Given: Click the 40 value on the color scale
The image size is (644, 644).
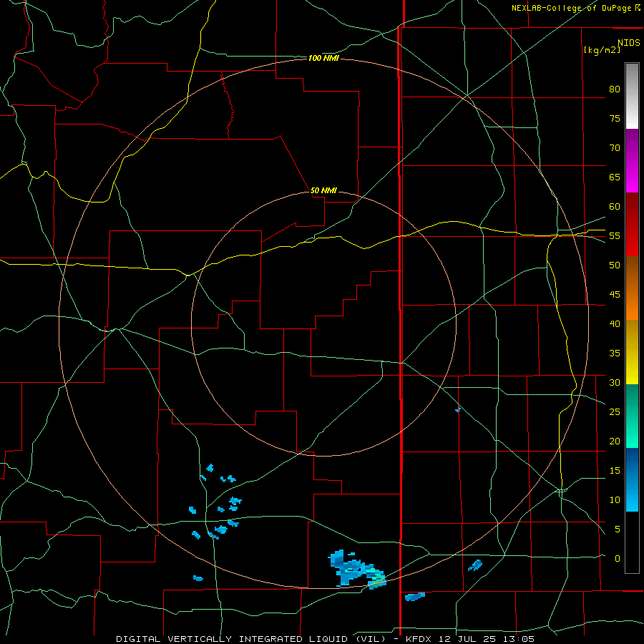Looking at the screenshot, I should (x=615, y=323).
